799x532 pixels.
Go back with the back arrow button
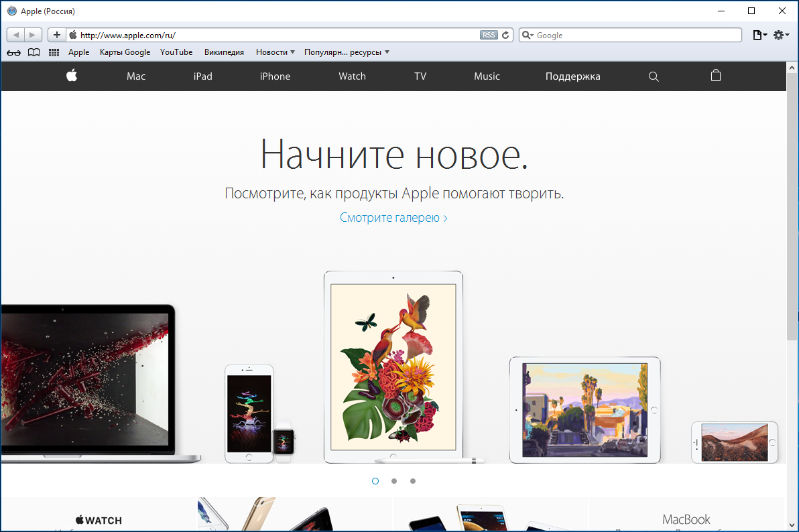[x=15, y=35]
